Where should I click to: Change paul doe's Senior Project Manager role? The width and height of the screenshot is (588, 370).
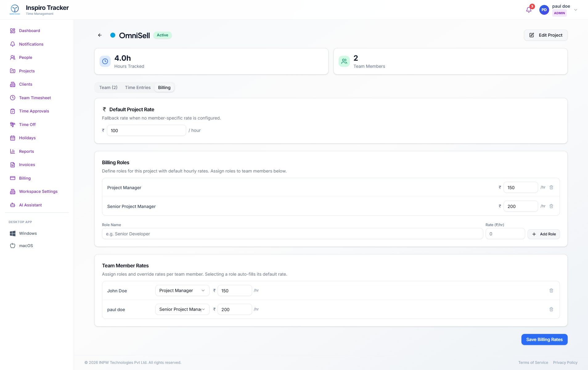point(182,309)
